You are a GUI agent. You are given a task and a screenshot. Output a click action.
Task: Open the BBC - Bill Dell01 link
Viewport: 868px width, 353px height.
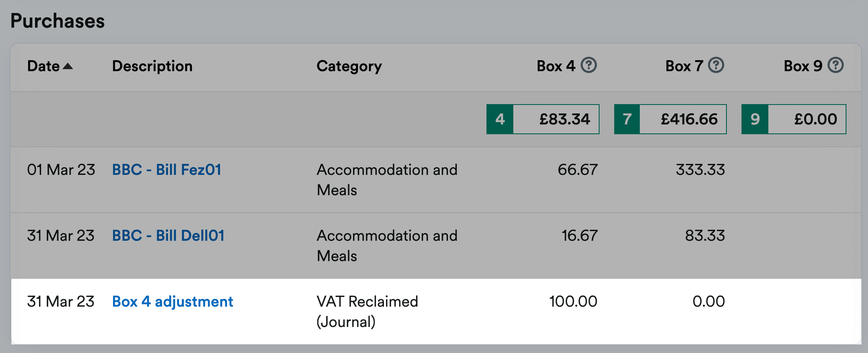pyautogui.click(x=168, y=235)
